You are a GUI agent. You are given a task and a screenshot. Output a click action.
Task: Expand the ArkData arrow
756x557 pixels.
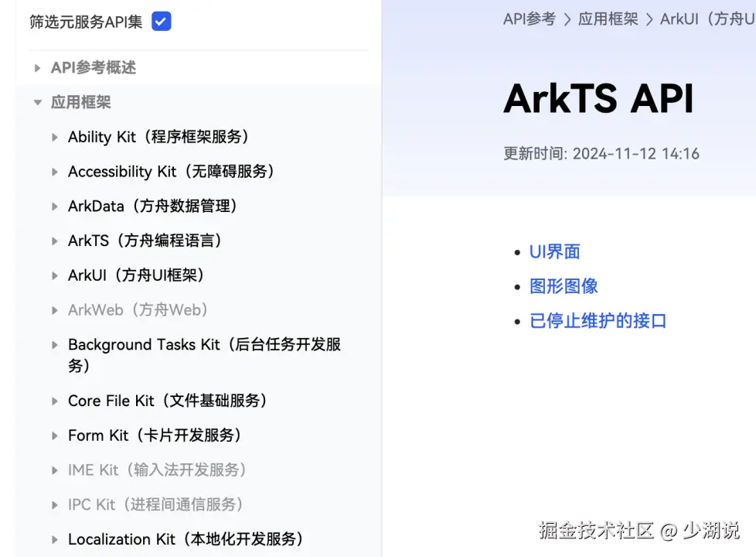54,207
